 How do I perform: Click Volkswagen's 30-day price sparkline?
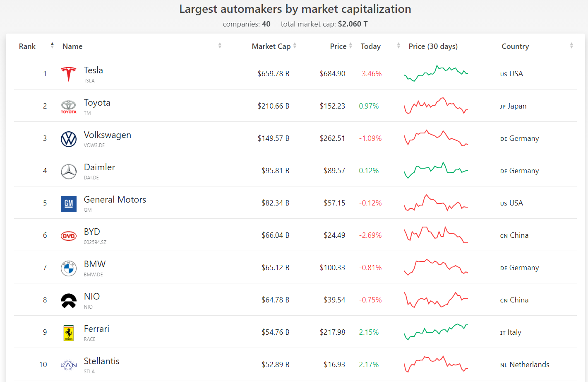pyautogui.click(x=436, y=138)
